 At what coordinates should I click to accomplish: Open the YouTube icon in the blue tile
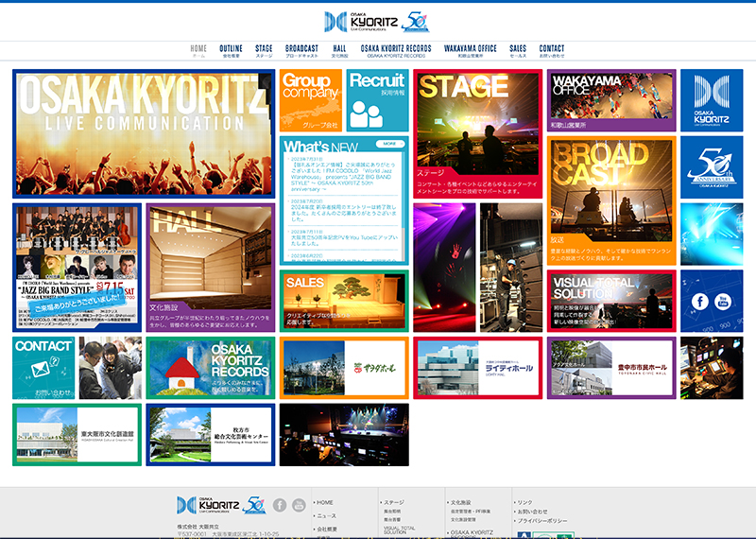click(x=724, y=302)
